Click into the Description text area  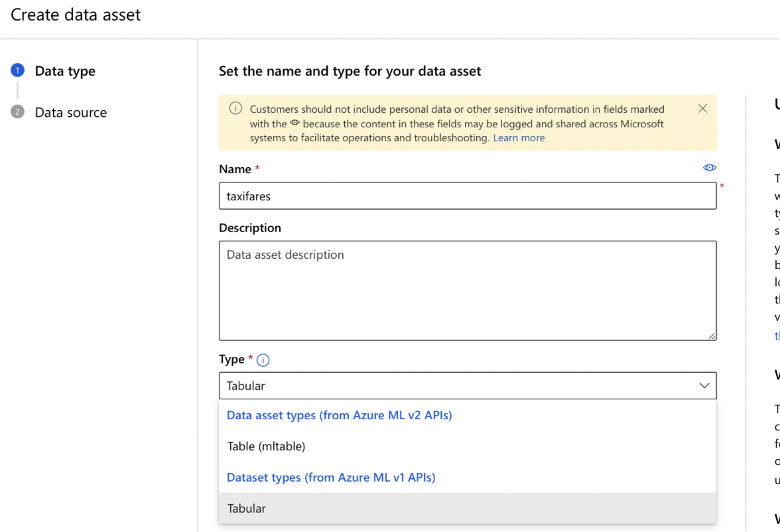(x=468, y=291)
